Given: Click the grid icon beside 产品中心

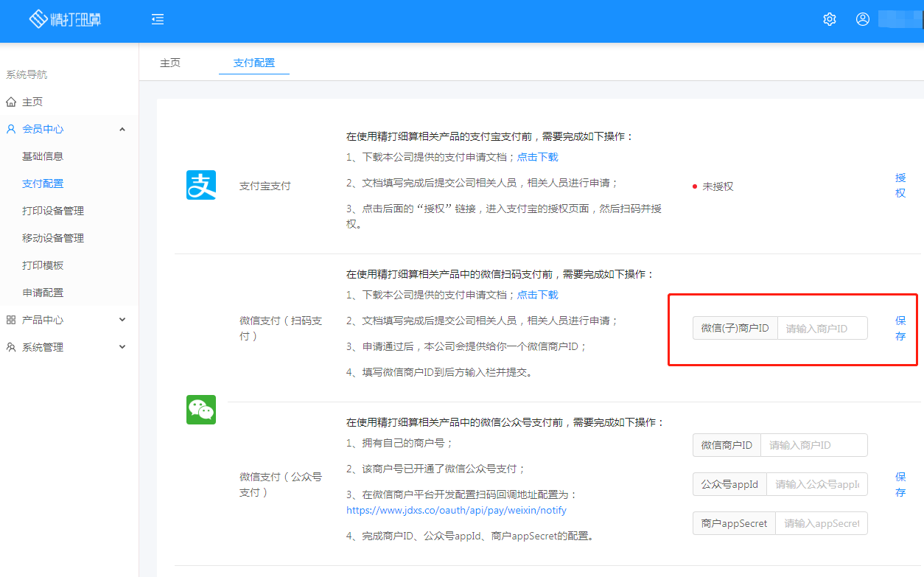Looking at the screenshot, I should (11, 320).
